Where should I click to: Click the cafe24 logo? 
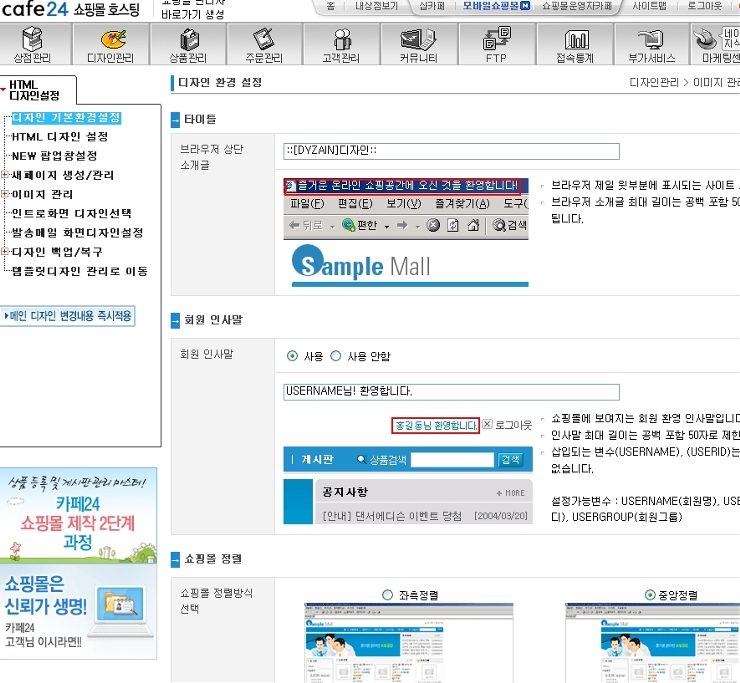pyautogui.click(x=35, y=9)
